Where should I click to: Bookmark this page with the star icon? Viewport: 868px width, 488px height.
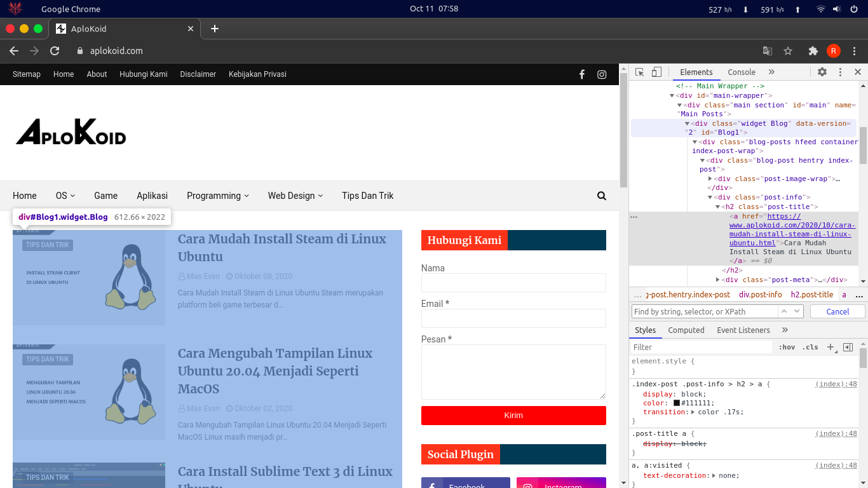click(x=788, y=51)
